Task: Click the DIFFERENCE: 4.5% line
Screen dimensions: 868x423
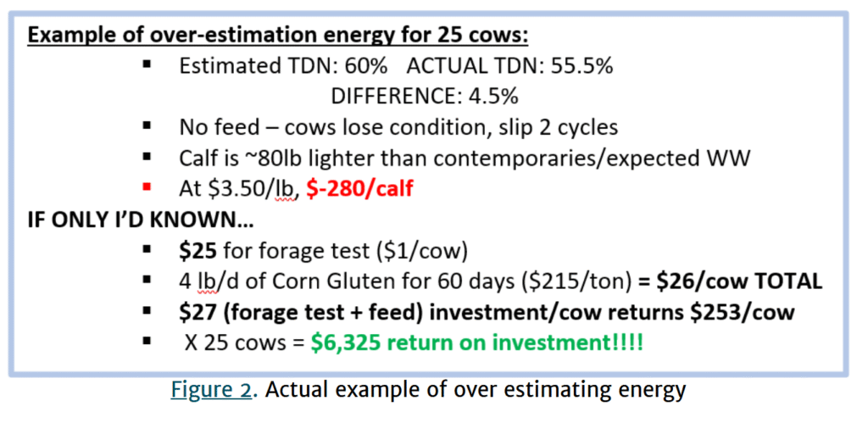Action: (x=425, y=97)
